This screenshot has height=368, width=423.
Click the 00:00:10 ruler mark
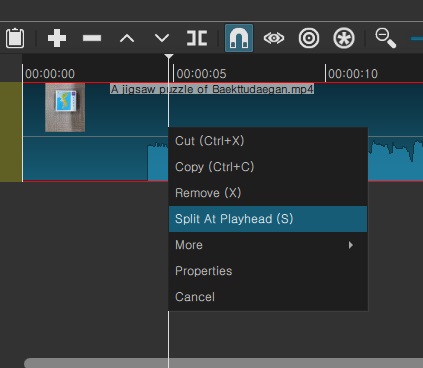tap(353, 74)
